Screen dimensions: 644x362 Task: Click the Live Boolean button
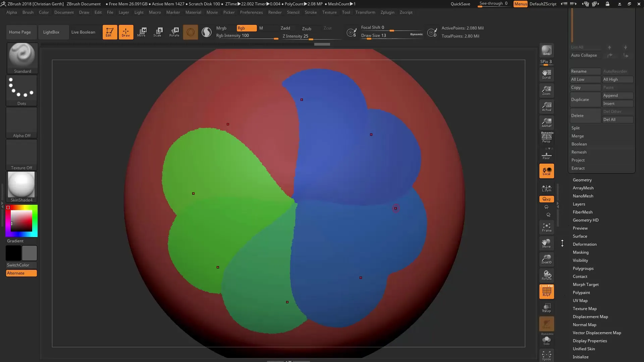pyautogui.click(x=83, y=32)
